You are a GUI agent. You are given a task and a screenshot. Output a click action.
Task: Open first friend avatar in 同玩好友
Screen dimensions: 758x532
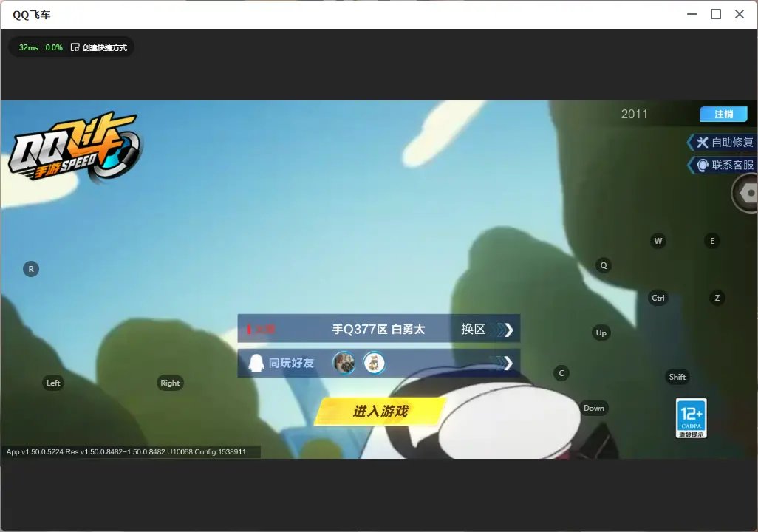(x=344, y=363)
